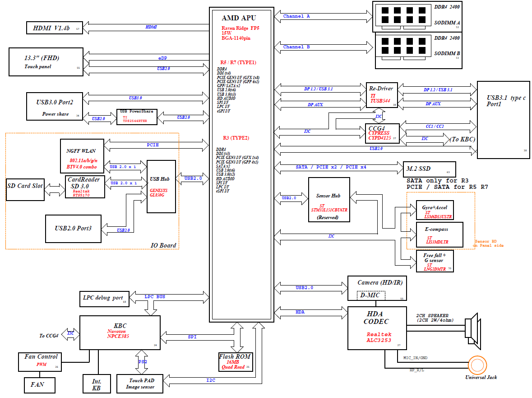Viewport: 532px width, 398px height.
Task: Click the speaker symbol next to HDA Codec
Action: (474, 328)
